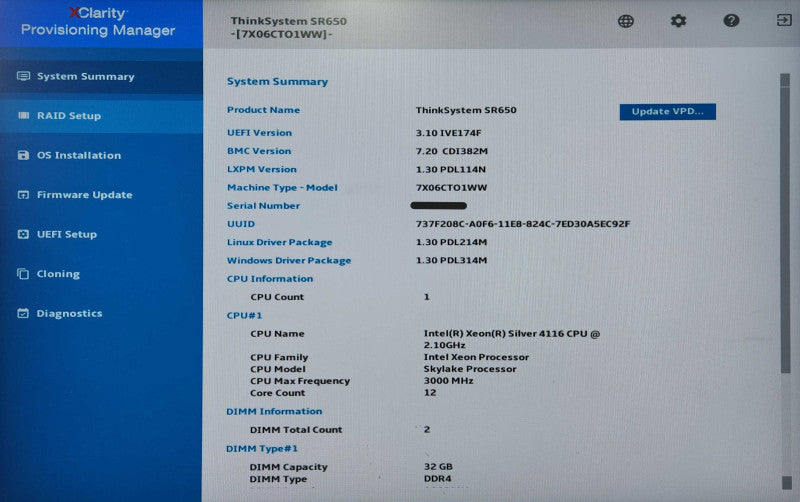Click the Core Count label
The image size is (800, 502).
point(278,393)
